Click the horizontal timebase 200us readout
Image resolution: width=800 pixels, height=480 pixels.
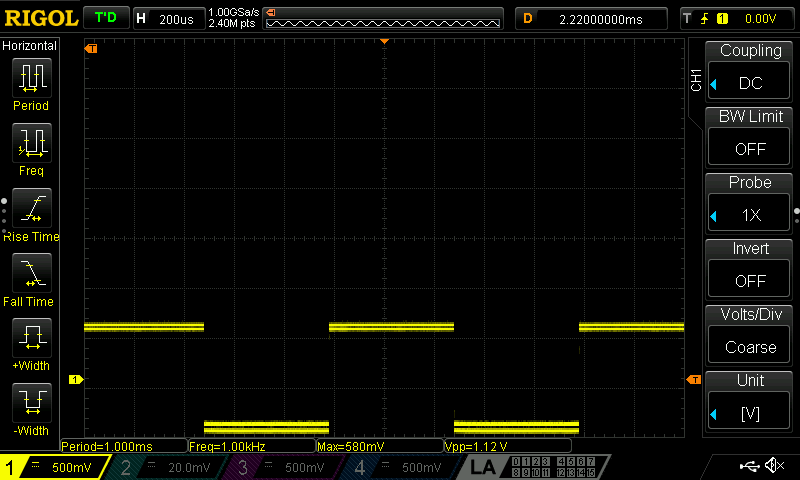coord(176,19)
